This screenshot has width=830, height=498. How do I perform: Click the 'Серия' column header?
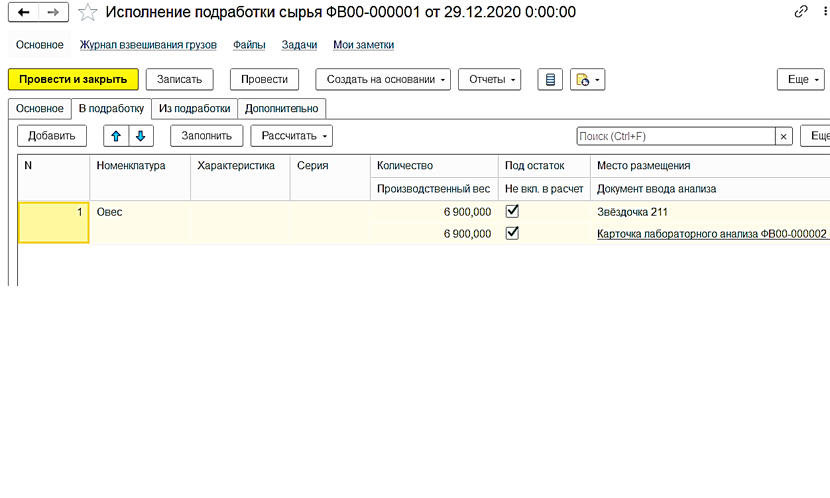point(330,177)
